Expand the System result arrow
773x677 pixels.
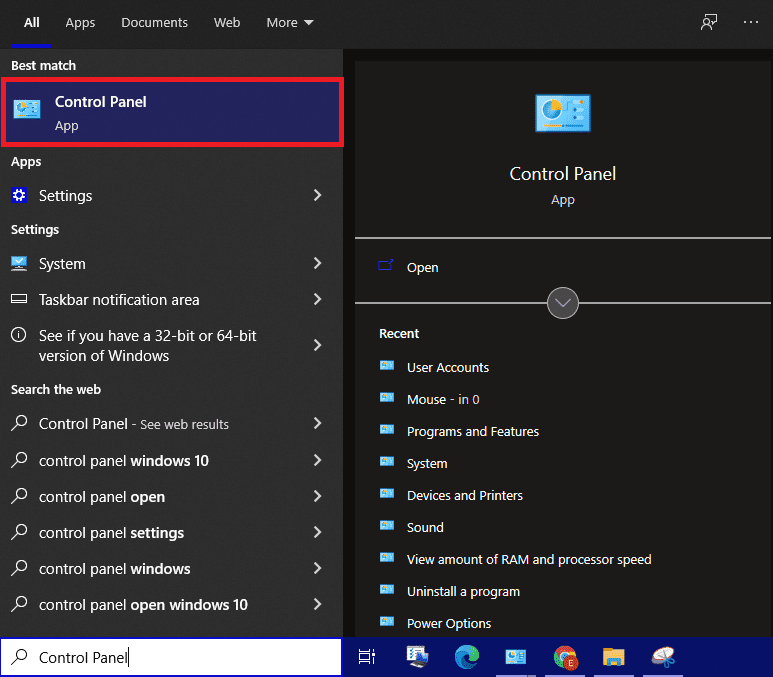(x=317, y=263)
